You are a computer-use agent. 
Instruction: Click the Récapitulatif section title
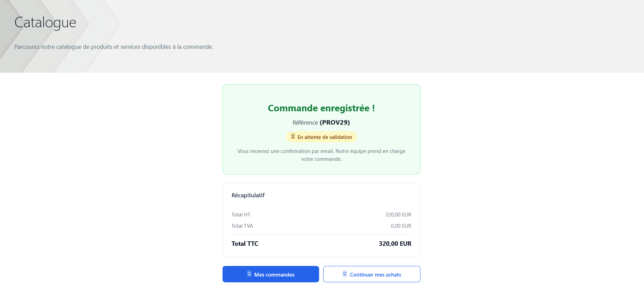click(248, 195)
